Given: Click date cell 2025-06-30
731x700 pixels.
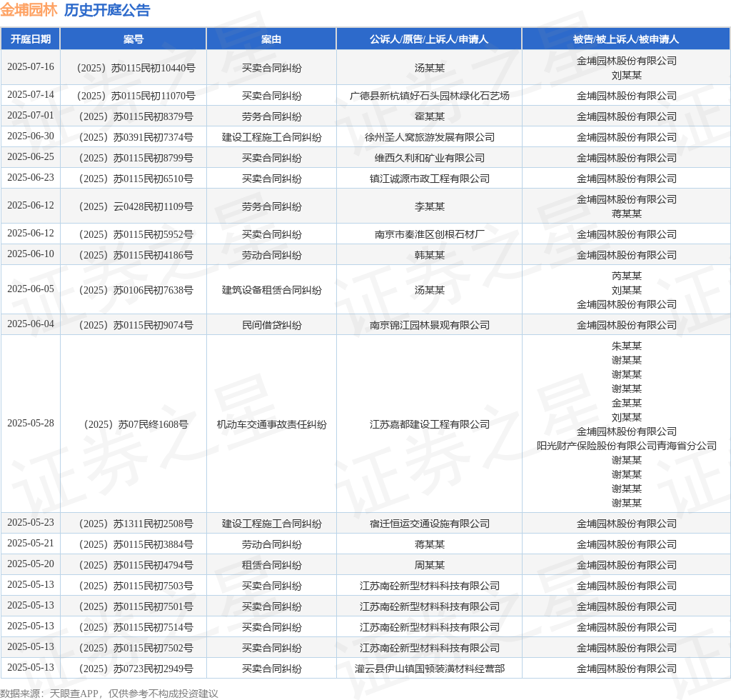Looking at the screenshot, I should pos(31,136).
